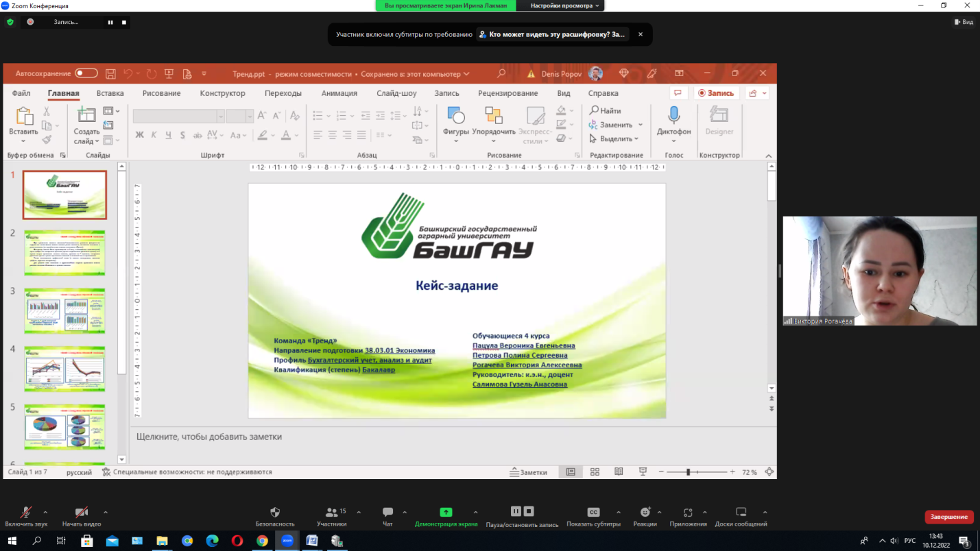The width and height of the screenshot is (980, 551).
Task: Switch to the Переходы tab
Action: (x=283, y=93)
